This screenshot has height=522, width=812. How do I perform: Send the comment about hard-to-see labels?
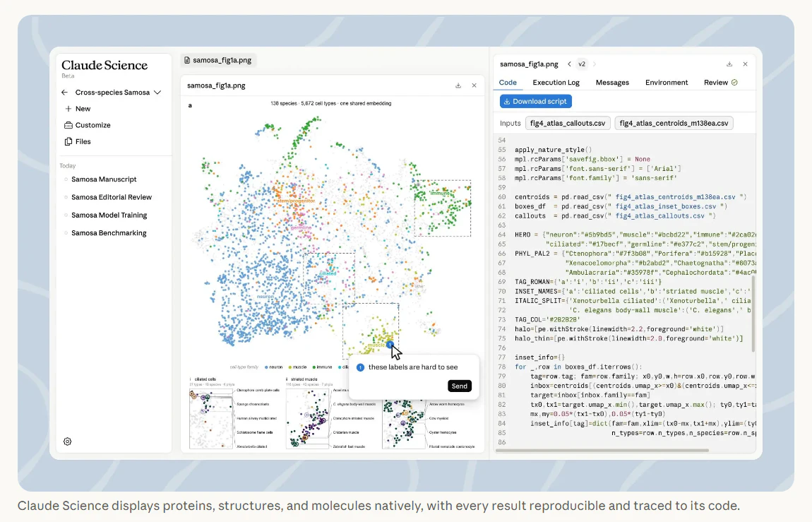[460, 386]
